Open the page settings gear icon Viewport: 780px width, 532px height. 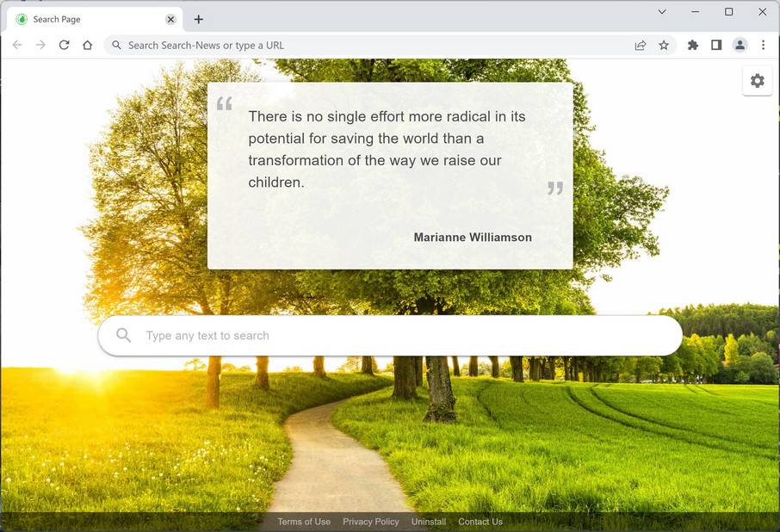click(x=757, y=81)
